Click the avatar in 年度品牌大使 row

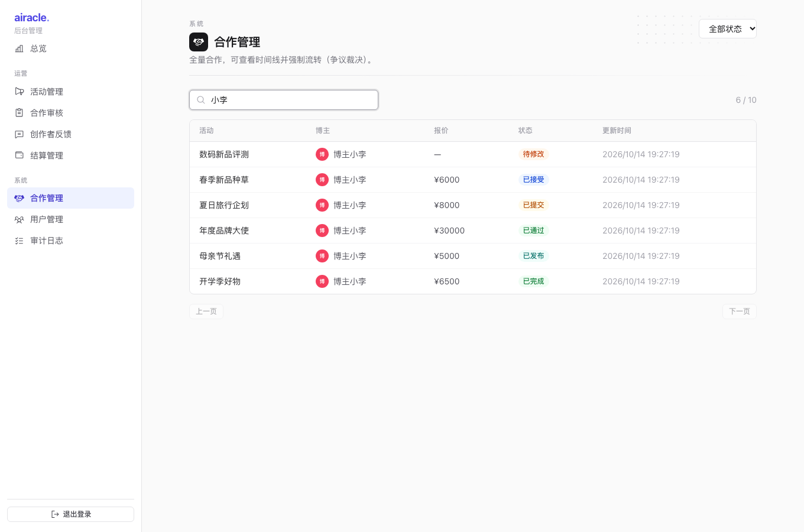click(322, 231)
